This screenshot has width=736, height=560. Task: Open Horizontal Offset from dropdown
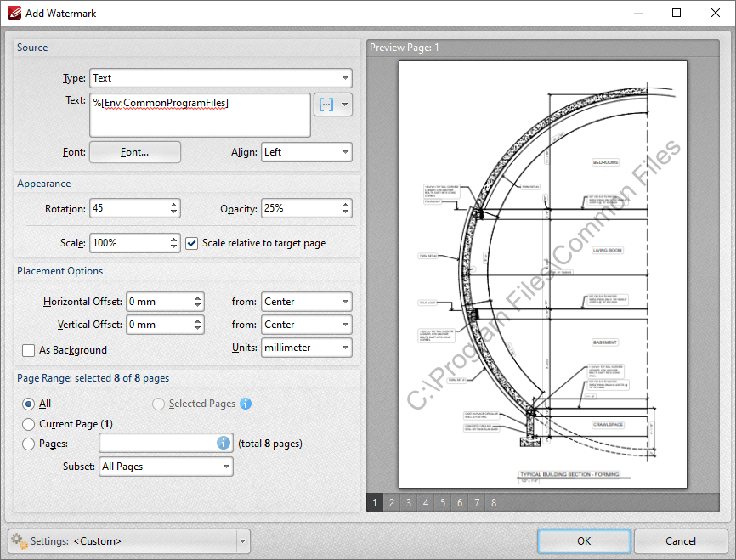307,302
